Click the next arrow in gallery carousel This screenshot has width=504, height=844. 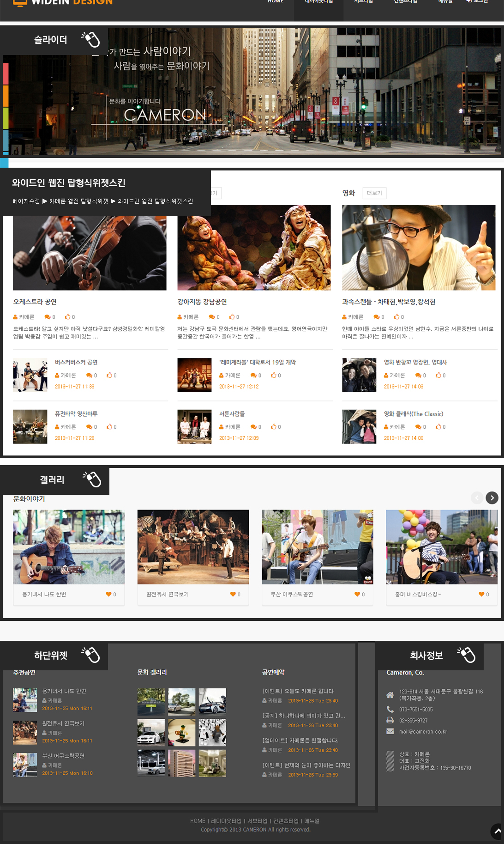492,498
